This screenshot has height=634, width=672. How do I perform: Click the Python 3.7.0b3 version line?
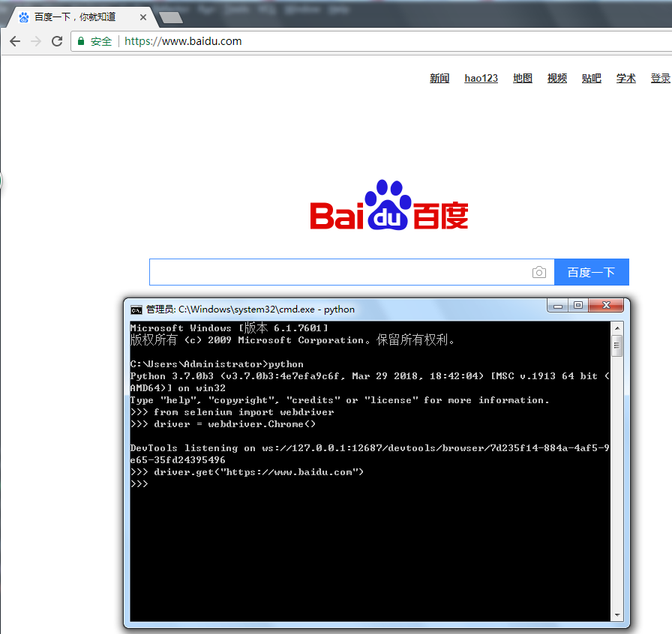coord(370,376)
